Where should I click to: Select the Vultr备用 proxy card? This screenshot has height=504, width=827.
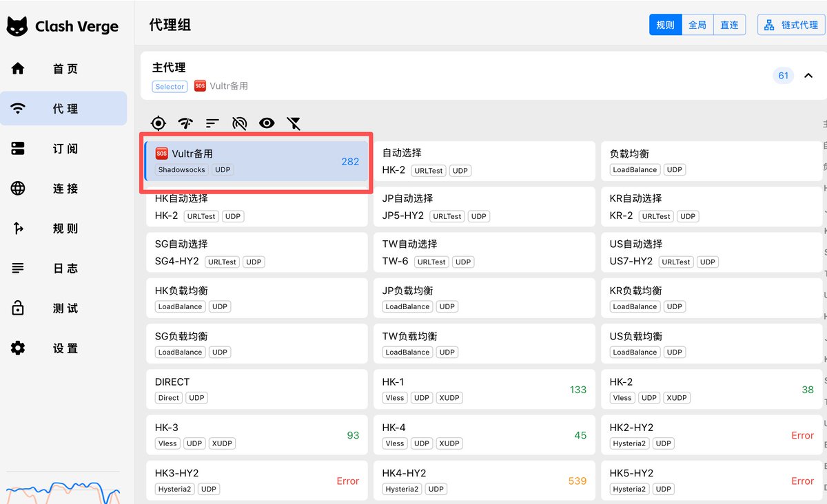click(x=257, y=161)
